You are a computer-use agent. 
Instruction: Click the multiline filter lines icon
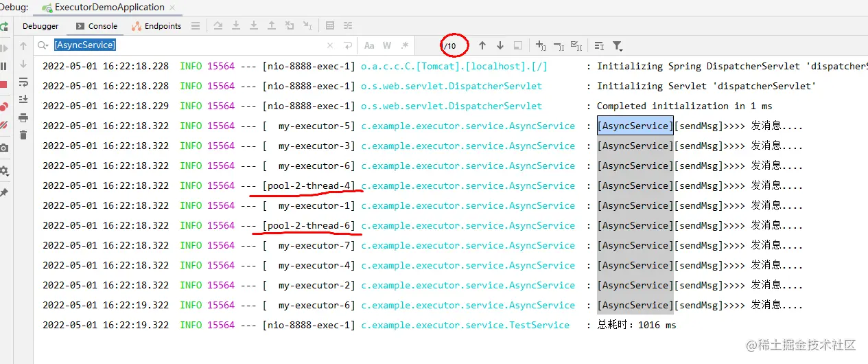tap(599, 45)
